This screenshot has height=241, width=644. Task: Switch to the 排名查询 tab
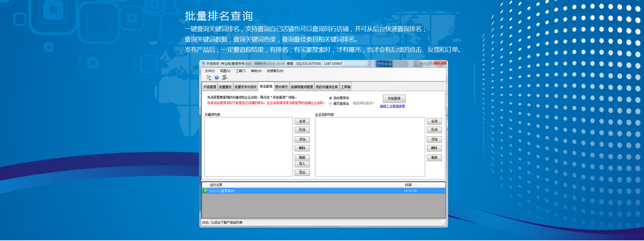tap(266, 87)
